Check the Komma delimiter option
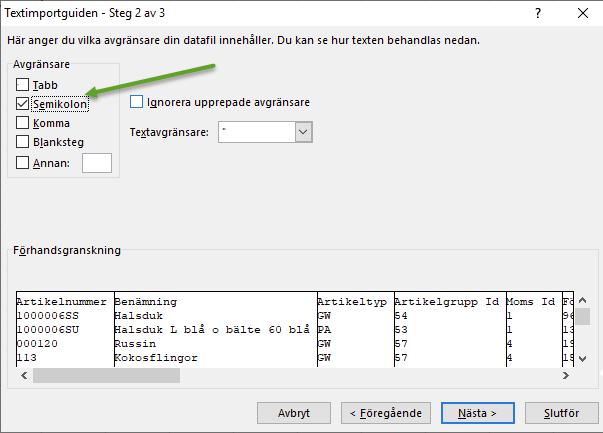The height and width of the screenshot is (433, 603). (x=23, y=123)
